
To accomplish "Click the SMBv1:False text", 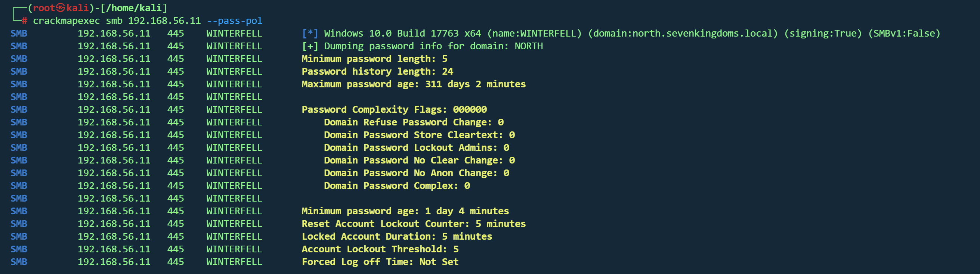I will (904, 34).
